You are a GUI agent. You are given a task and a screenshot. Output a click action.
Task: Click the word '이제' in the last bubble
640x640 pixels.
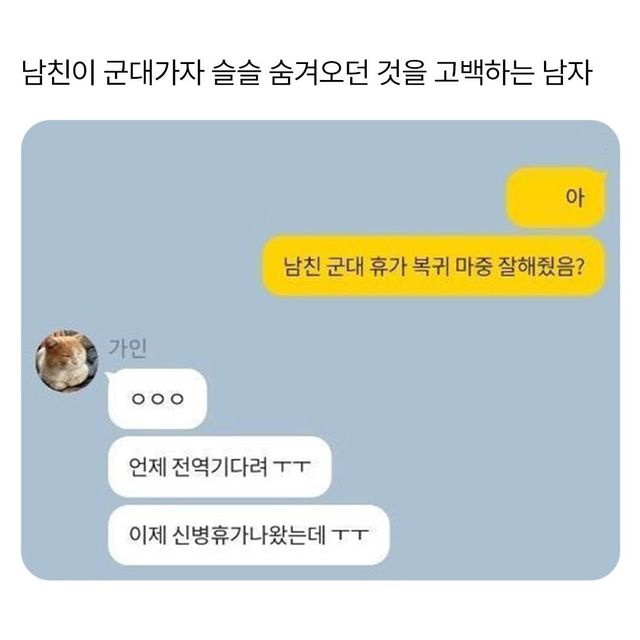pos(147,535)
